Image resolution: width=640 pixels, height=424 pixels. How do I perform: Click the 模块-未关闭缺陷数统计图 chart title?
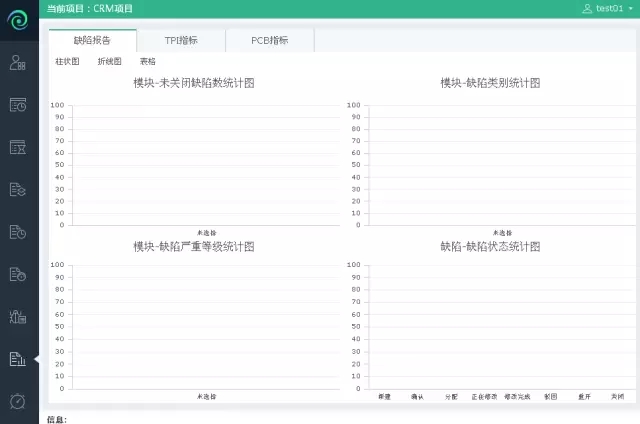click(x=194, y=83)
